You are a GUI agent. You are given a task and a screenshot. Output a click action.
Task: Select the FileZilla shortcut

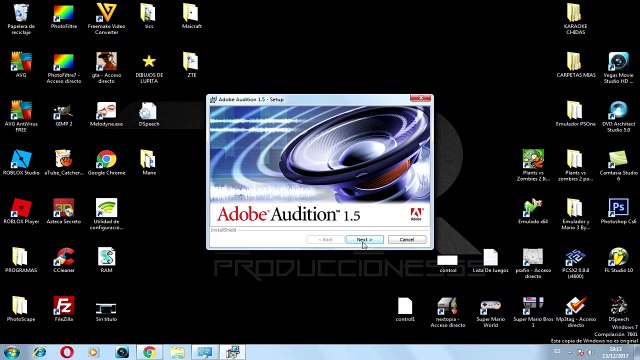(64, 309)
